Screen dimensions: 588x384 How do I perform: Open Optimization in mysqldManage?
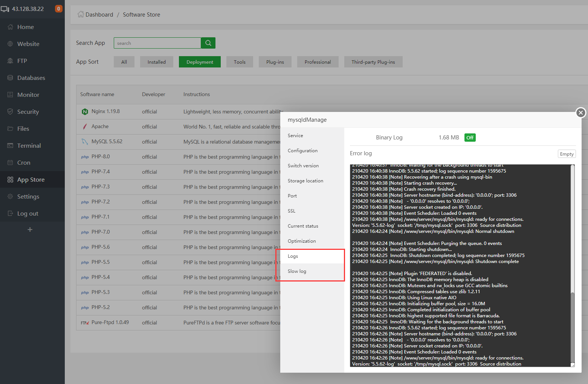click(302, 241)
